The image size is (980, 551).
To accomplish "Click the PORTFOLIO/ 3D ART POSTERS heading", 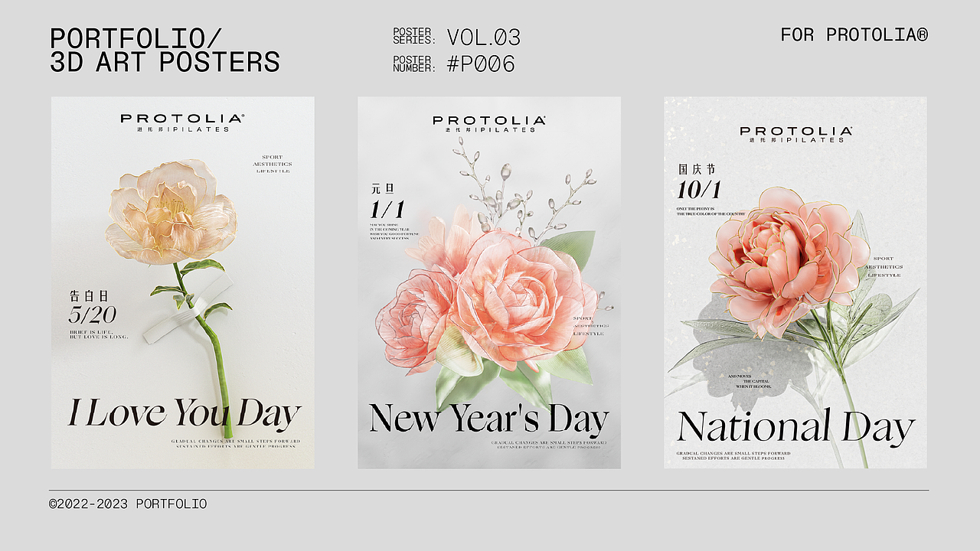I will tap(165, 51).
